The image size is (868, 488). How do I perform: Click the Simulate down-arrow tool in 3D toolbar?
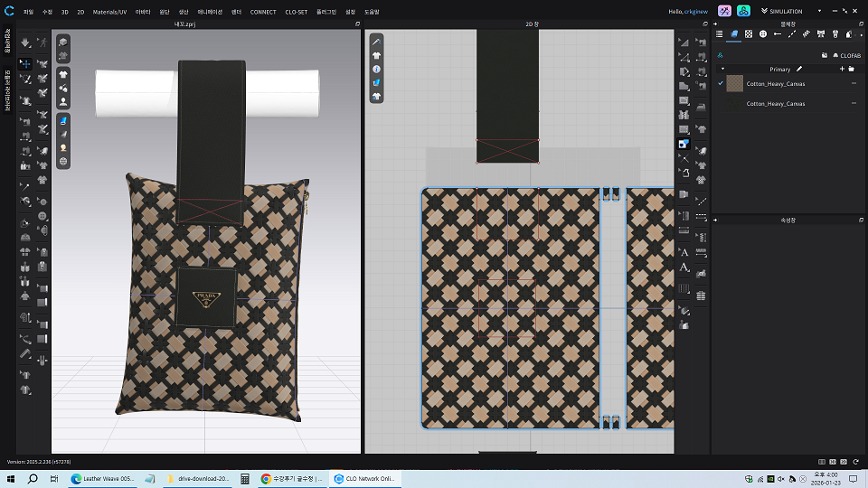pyautogui.click(x=25, y=42)
